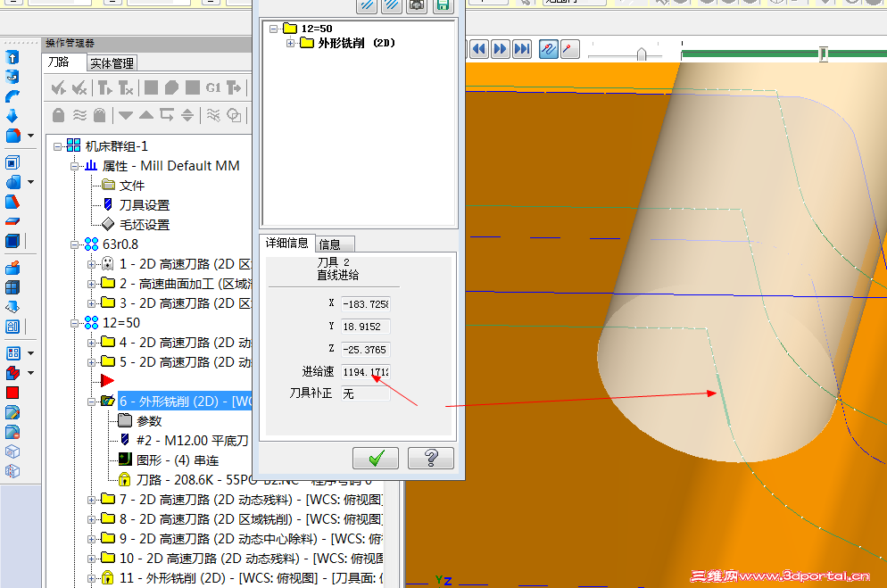Open the 信息 tab in dialog
This screenshot has width=887, height=588.
point(335,244)
